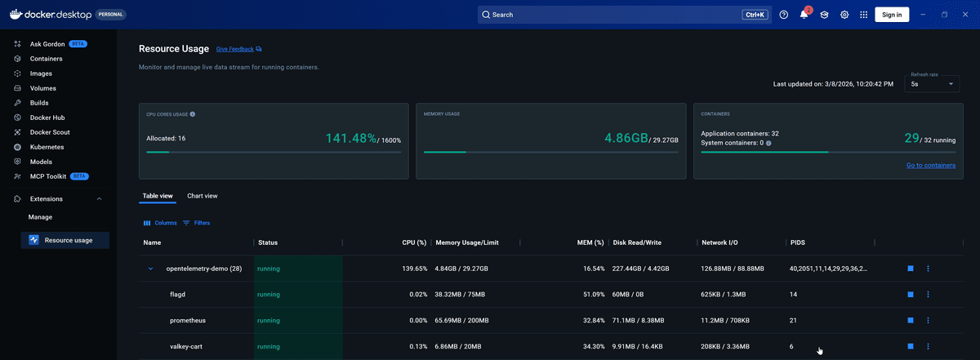
Task: Stop the prometheus container
Action: point(911,320)
